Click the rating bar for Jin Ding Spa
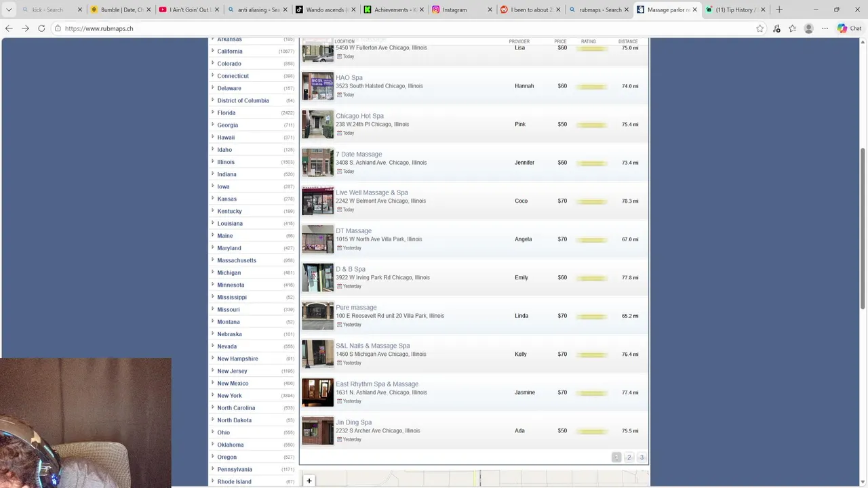 (x=591, y=431)
